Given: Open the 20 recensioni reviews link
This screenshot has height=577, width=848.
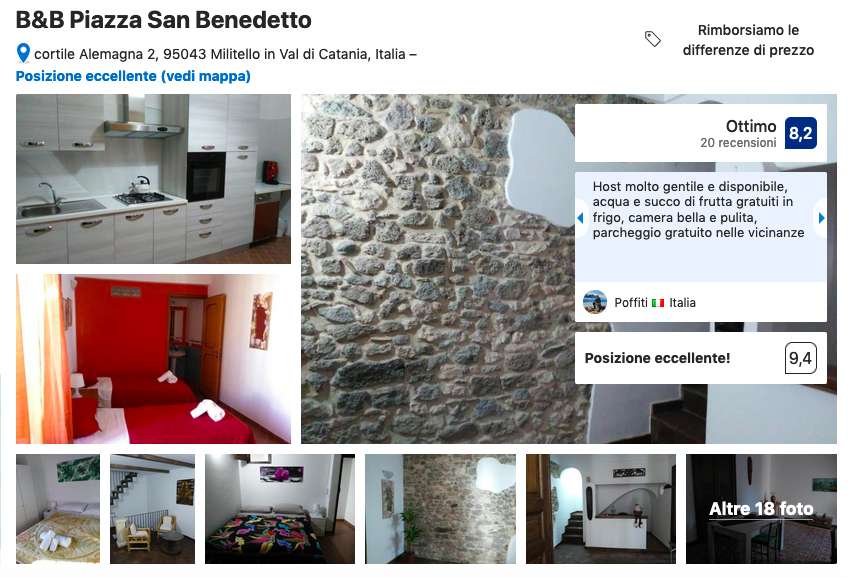Looking at the screenshot, I should 738,143.
